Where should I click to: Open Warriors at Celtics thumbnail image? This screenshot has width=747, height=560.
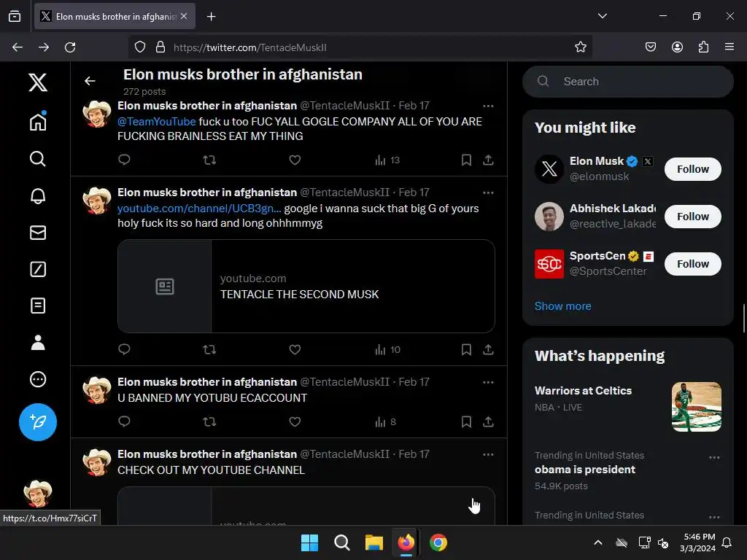point(697,407)
